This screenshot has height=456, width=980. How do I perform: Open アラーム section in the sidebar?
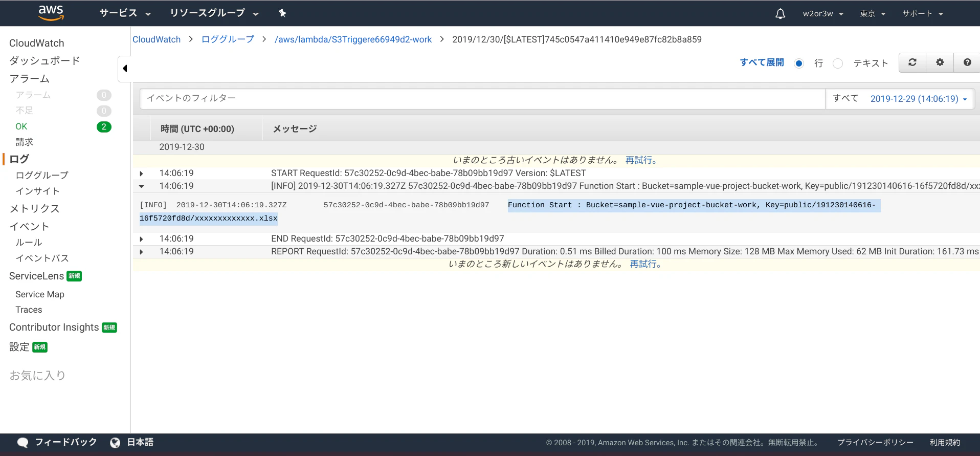[x=30, y=79]
